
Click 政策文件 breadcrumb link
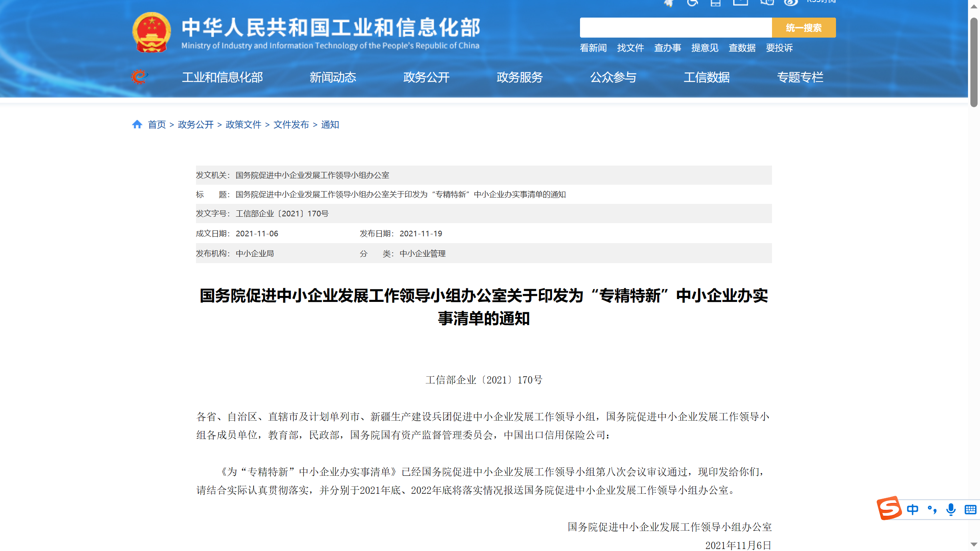pos(243,125)
